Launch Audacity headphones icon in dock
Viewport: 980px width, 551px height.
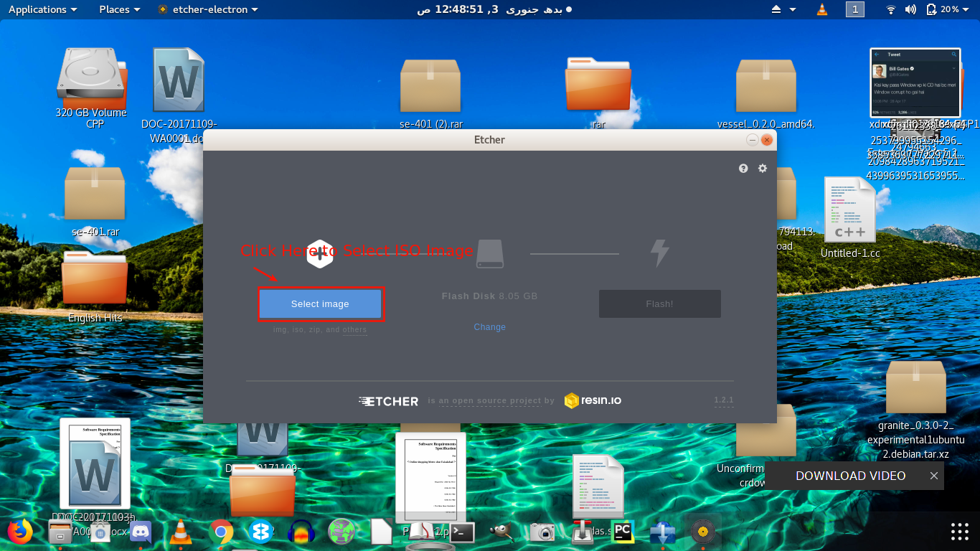click(x=301, y=532)
